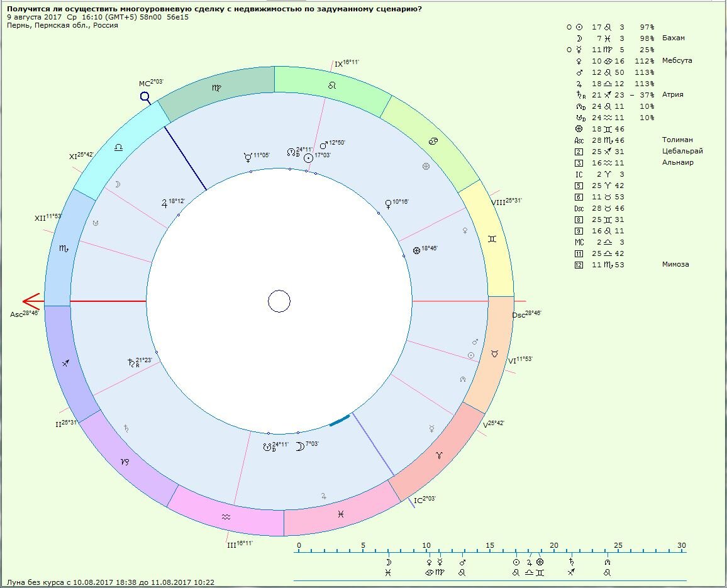Click the Mars glyph at 12°50'
The image size is (727, 588).
point(324,146)
